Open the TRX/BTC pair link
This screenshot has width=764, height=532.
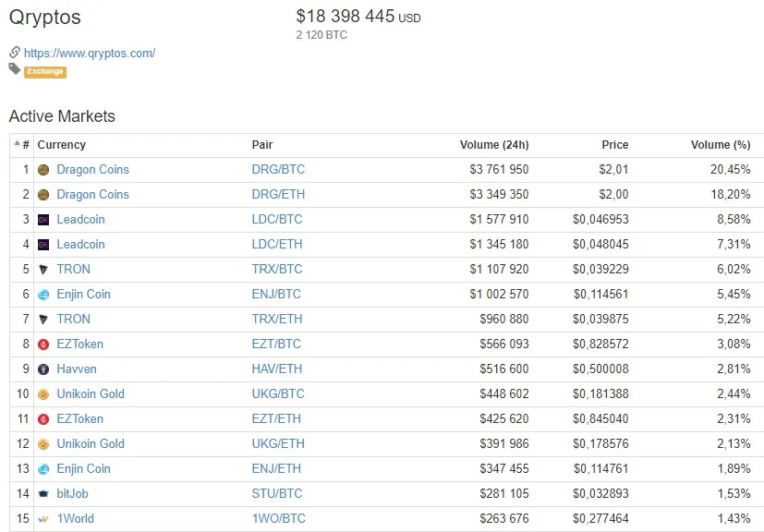point(277,269)
